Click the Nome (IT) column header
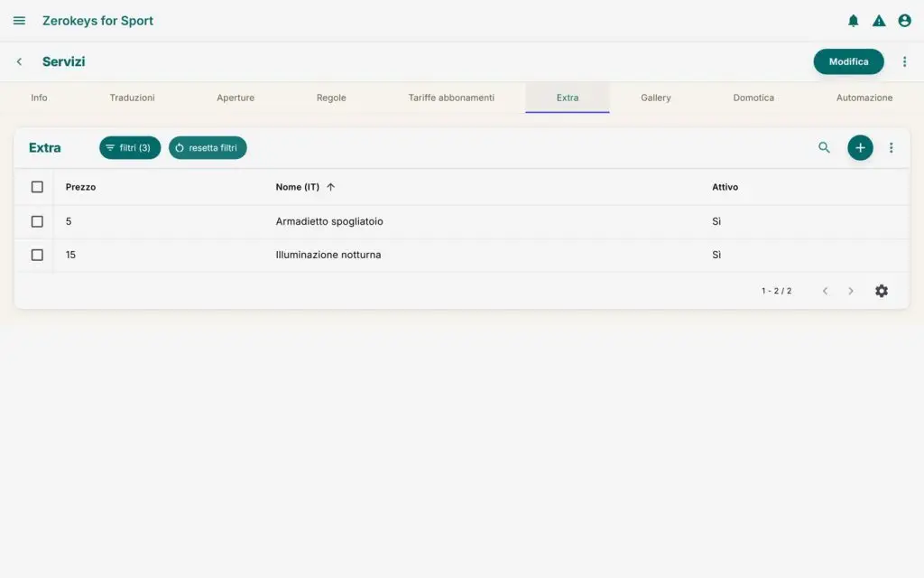This screenshot has width=924, height=578. pos(298,187)
